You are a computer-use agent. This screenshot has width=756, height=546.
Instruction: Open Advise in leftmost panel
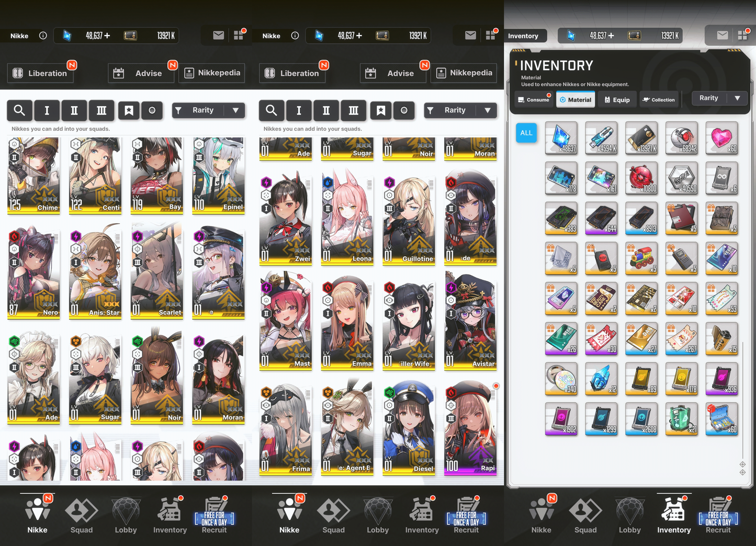pyautogui.click(x=141, y=73)
